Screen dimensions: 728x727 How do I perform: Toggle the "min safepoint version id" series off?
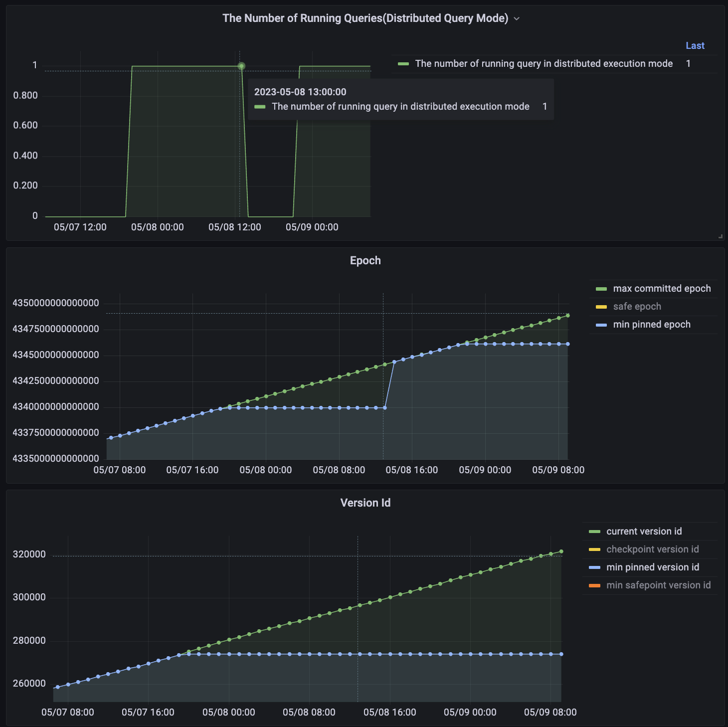[x=658, y=585]
